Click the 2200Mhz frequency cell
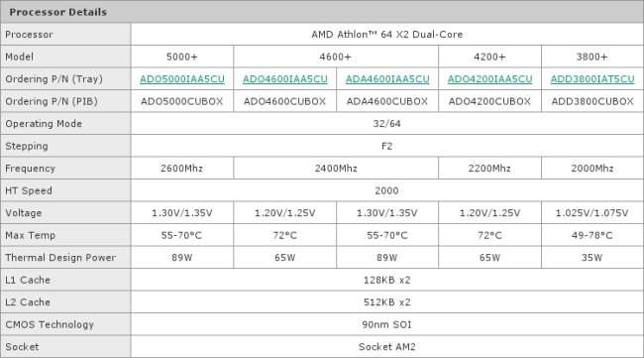The height and width of the screenshot is (358, 644). [489, 169]
